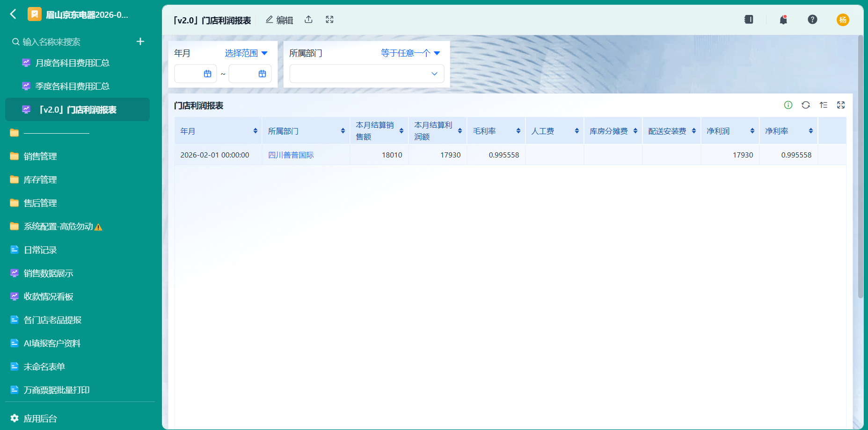
Task: Click the green info icon of 门店利润报表
Action: 788,105
